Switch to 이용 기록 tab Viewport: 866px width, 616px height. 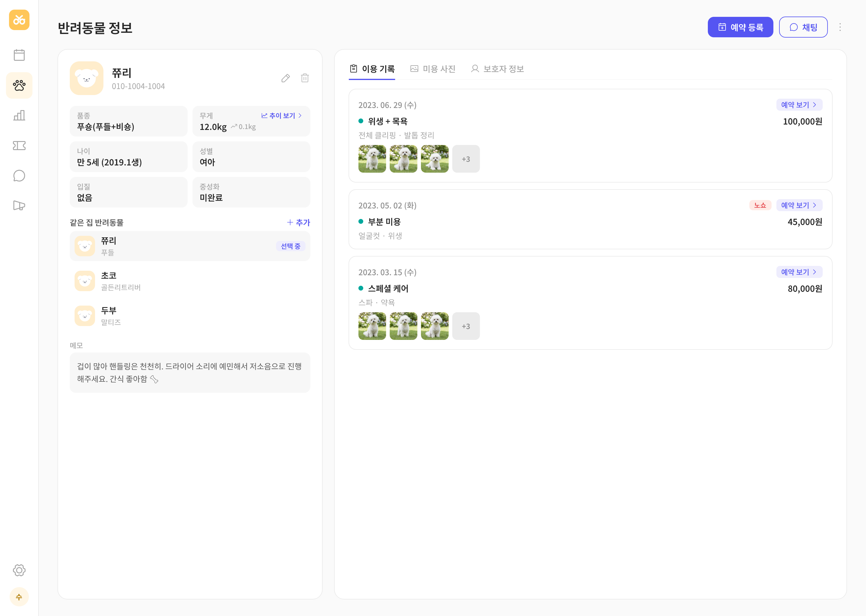pos(372,69)
